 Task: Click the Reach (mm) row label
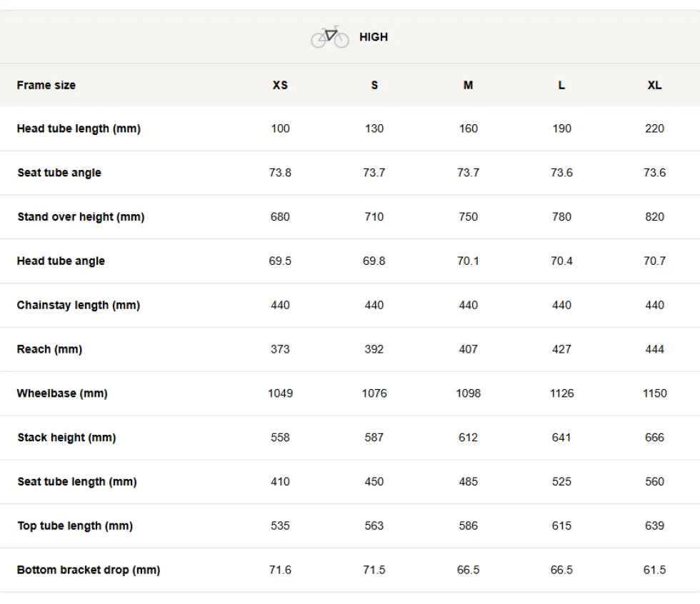[x=49, y=349]
